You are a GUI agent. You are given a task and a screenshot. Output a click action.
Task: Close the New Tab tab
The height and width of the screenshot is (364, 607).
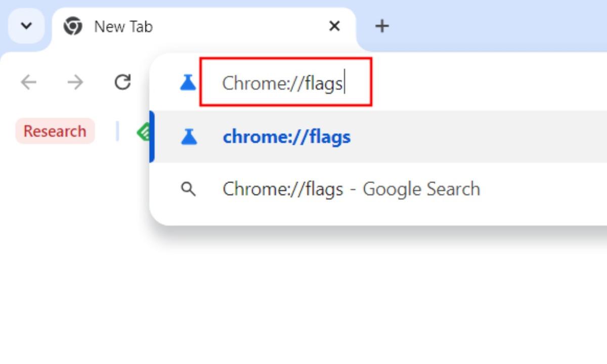point(334,26)
